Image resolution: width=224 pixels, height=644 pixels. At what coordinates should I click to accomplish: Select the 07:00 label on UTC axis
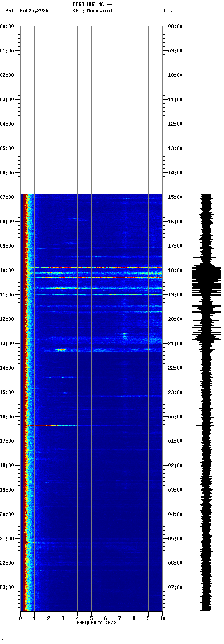pyautogui.click(x=175, y=587)
